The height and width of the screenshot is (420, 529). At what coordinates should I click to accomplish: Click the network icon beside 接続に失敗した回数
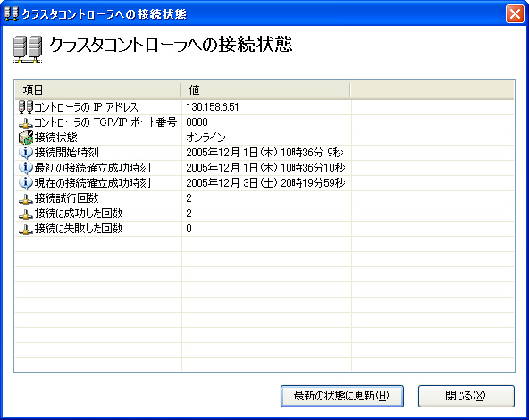(26, 230)
